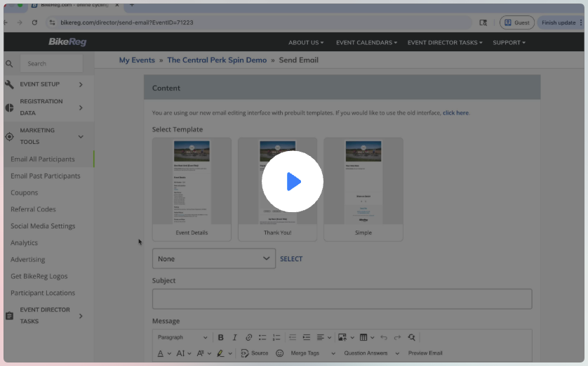Switch to Source editing mode
The height and width of the screenshot is (366, 588).
tap(255, 353)
